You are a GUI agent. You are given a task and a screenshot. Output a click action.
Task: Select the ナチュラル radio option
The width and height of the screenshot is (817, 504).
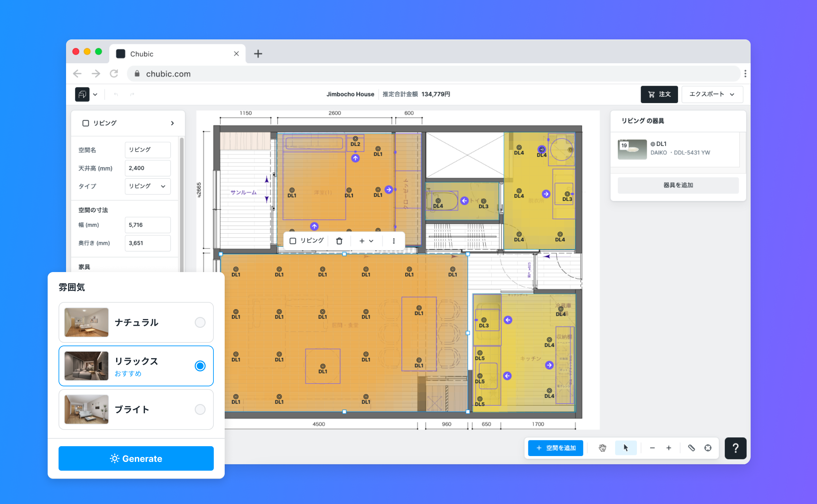point(200,322)
